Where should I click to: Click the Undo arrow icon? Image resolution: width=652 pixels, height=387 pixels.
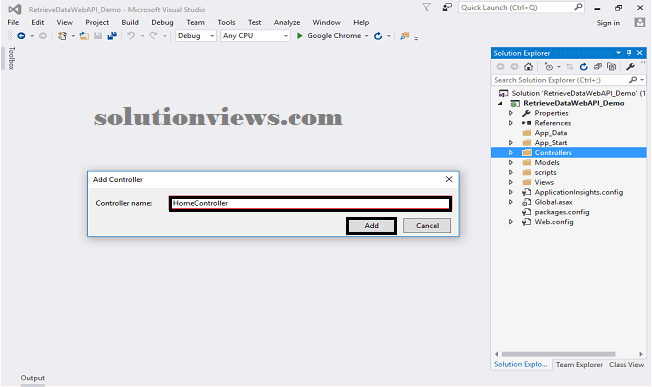(131, 36)
